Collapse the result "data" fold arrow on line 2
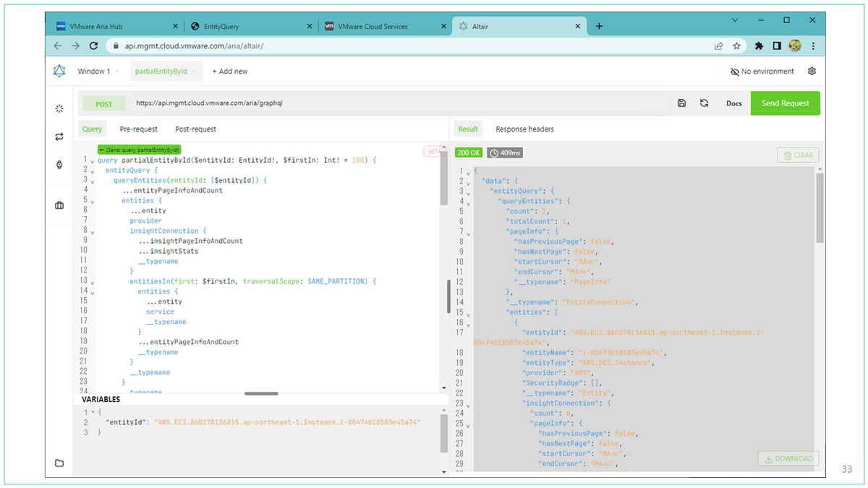 click(x=468, y=182)
